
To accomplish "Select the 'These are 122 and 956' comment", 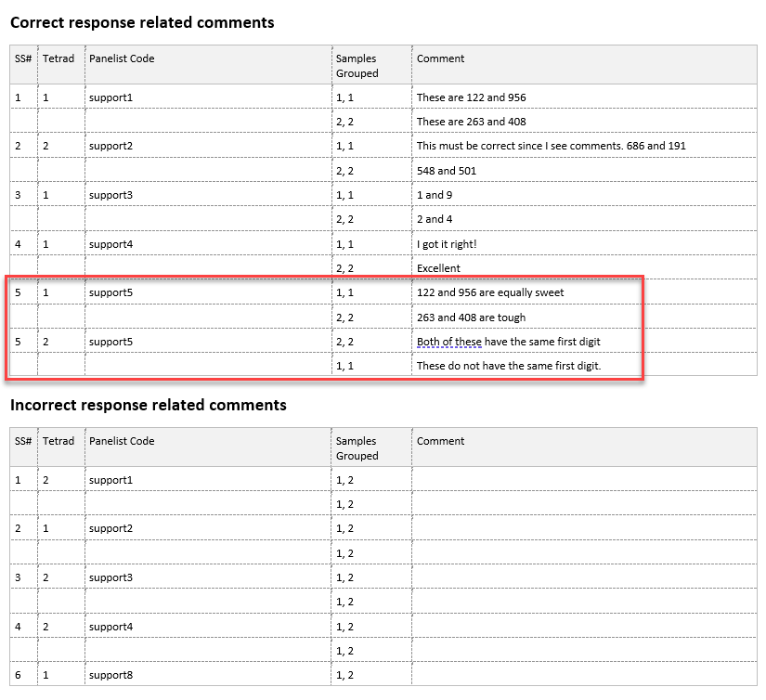I will pyautogui.click(x=471, y=97).
